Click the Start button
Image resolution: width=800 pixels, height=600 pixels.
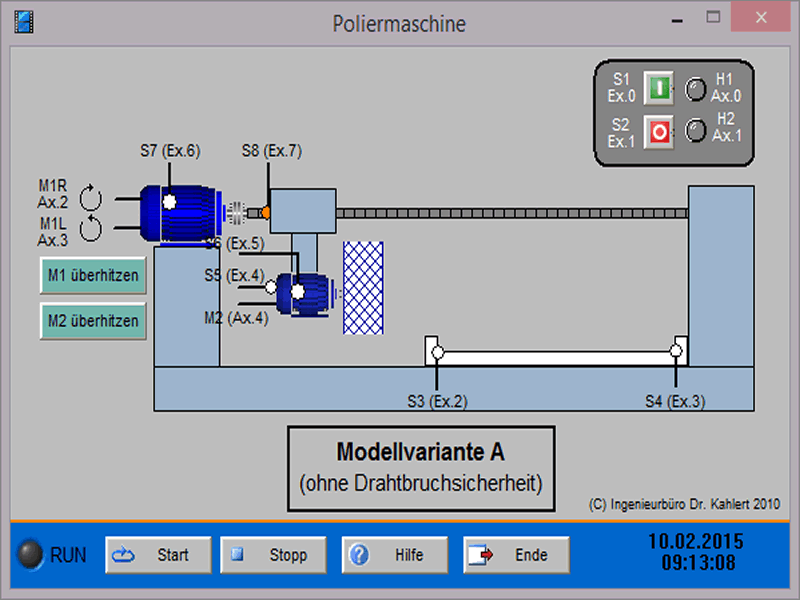[159, 555]
